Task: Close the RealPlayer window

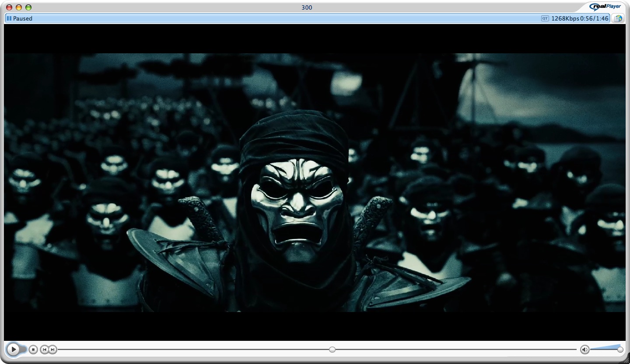Action: pos(9,7)
